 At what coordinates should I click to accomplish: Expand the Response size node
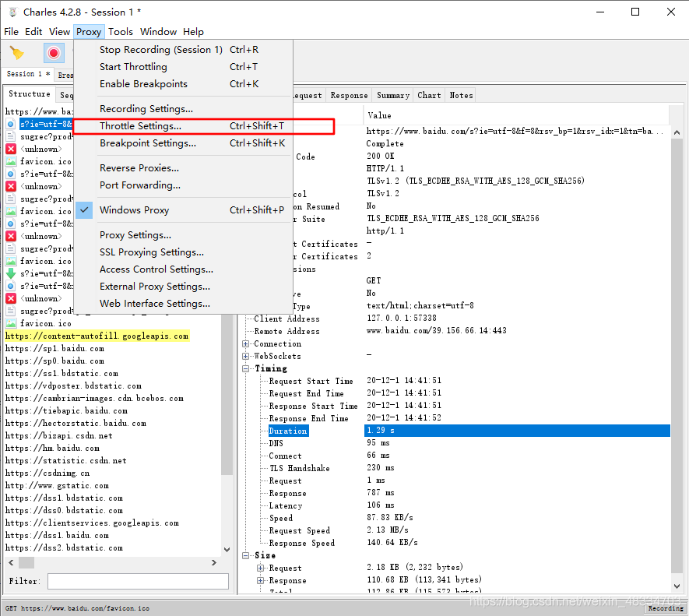point(261,580)
